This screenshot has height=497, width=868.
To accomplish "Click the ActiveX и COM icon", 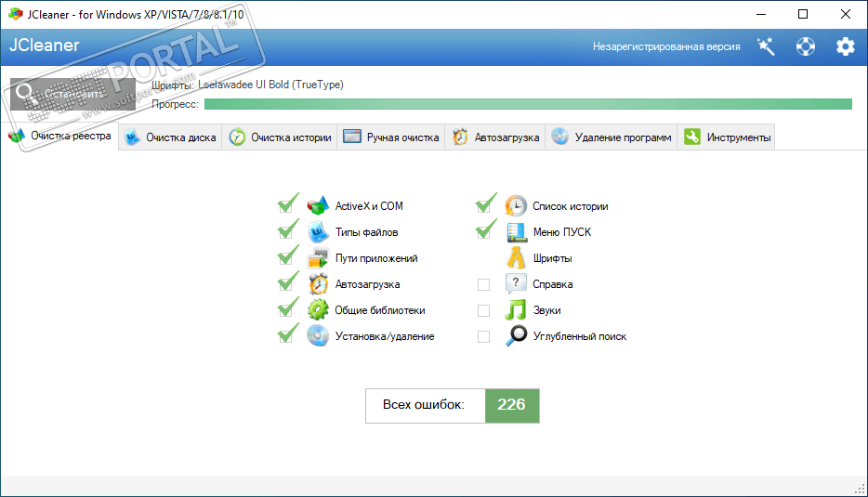I will tap(318, 205).
